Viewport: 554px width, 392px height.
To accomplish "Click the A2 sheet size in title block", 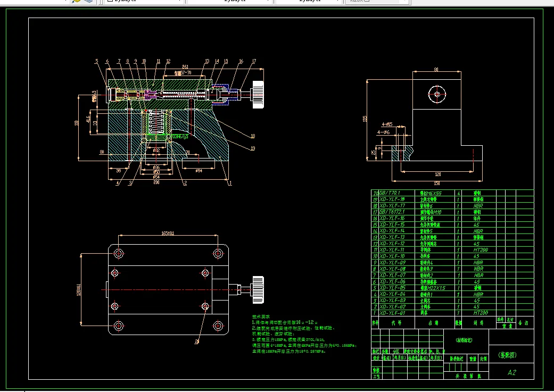I will click(x=511, y=373).
